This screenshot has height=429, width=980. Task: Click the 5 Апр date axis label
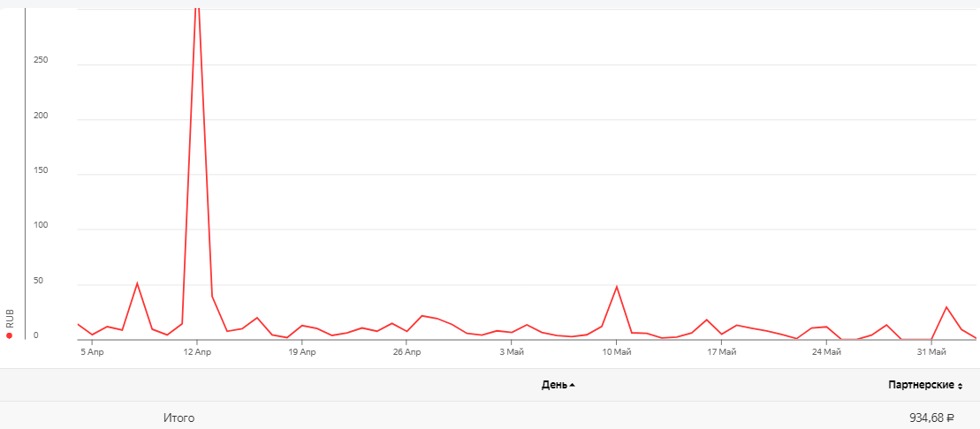pos(92,352)
